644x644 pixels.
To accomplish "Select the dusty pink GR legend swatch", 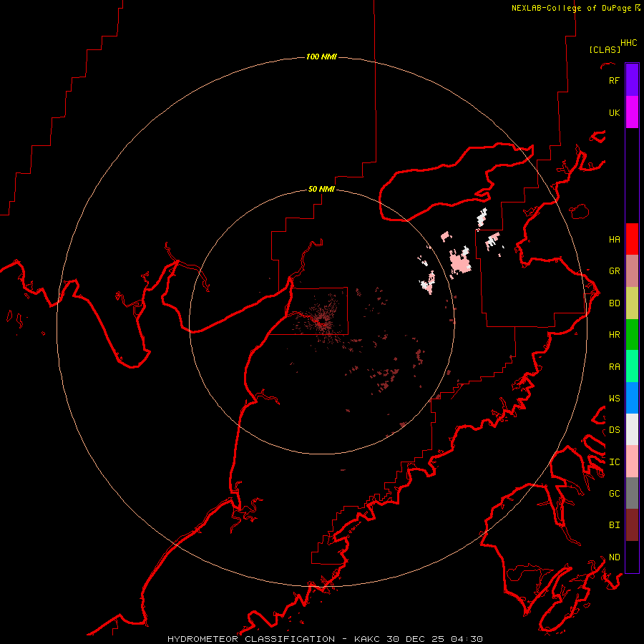I will click(x=632, y=271).
